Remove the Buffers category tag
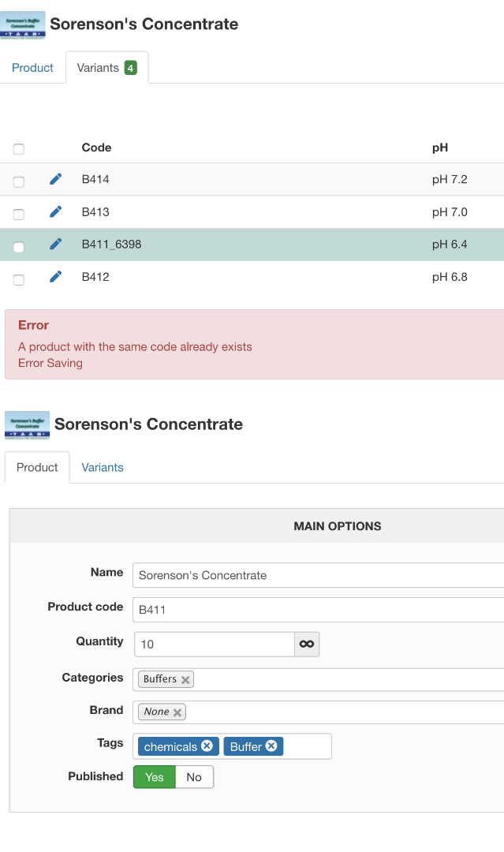Viewport: 504px width, 852px height. 185,679
